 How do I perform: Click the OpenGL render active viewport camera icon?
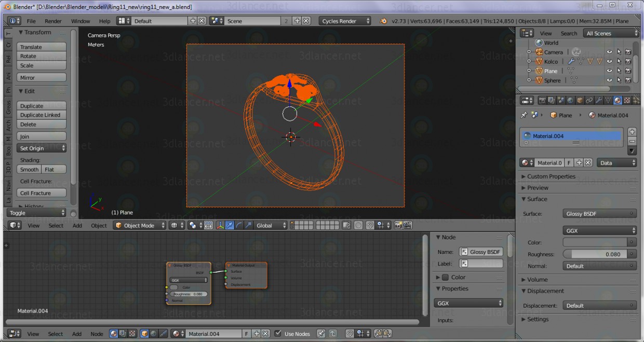tap(398, 225)
